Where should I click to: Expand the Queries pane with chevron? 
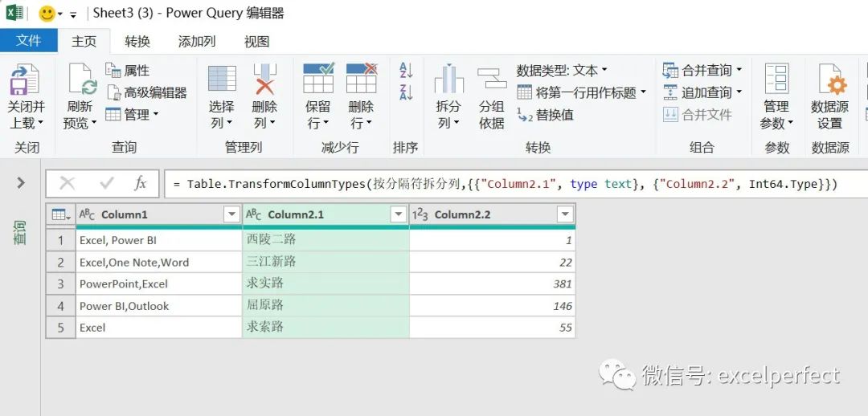20,182
